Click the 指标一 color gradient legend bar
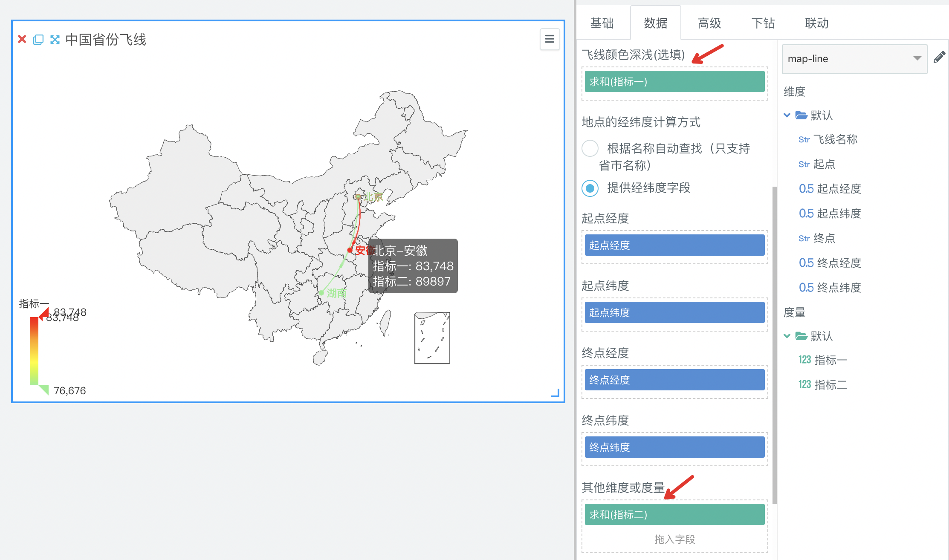This screenshot has width=949, height=560. pyautogui.click(x=34, y=351)
